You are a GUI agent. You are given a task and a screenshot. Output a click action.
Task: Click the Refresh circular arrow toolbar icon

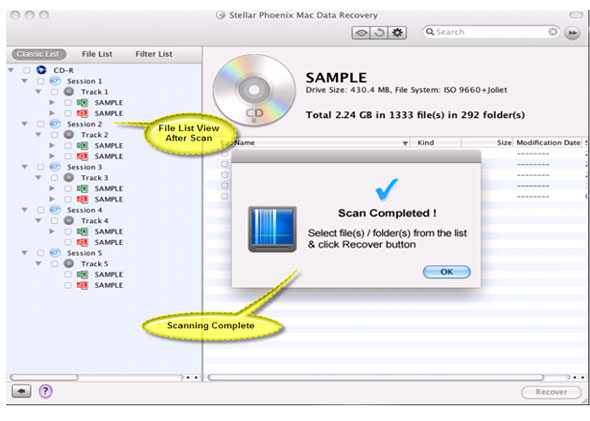click(x=379, y=33)
